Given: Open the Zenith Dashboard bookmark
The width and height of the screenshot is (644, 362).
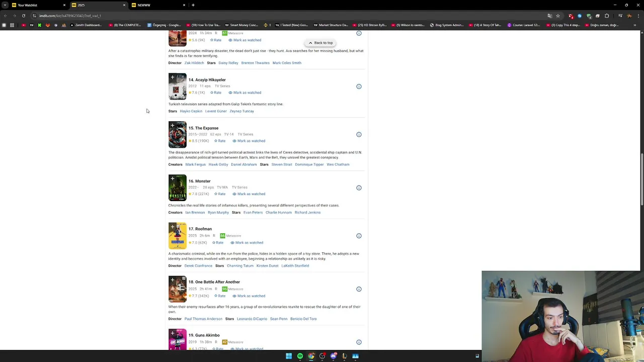Looking at the screenshot, I should 86,25.
